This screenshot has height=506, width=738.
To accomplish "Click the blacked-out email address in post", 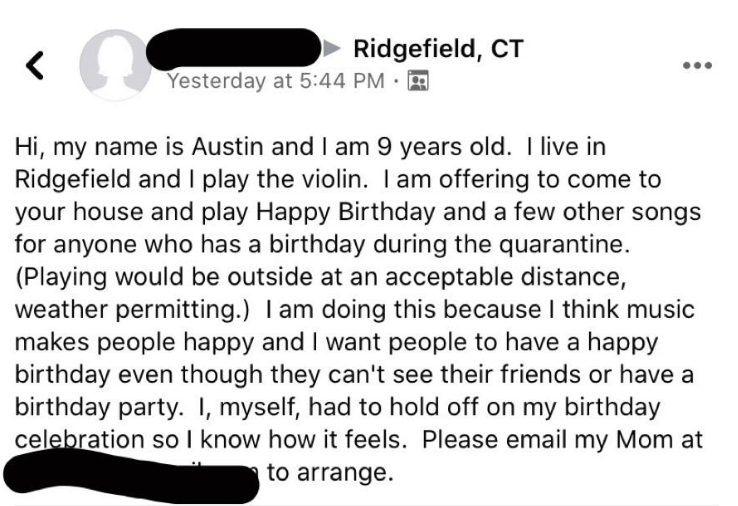I will (131, 473).
